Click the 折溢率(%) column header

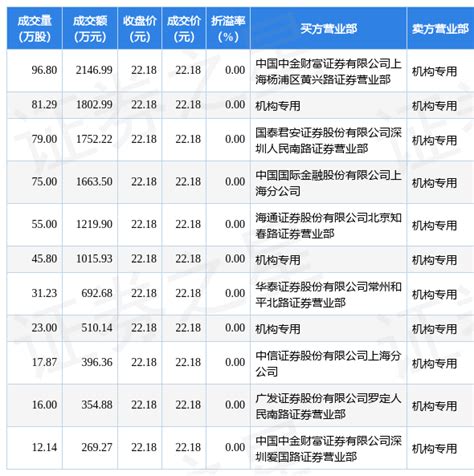(228, 28)
